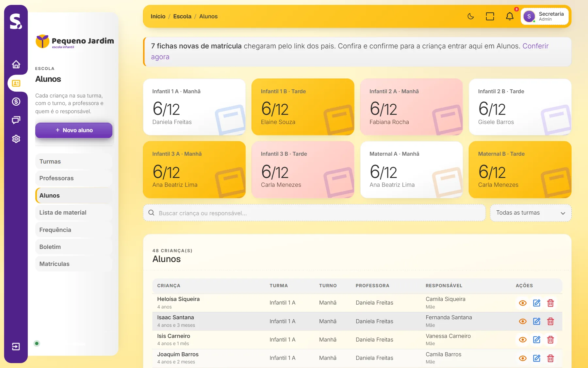Open the Secretaria Admin profile menu
Image resolution: width=588 pixels, height=368 pixels.
pyautogui.click(x=545, y=16)
